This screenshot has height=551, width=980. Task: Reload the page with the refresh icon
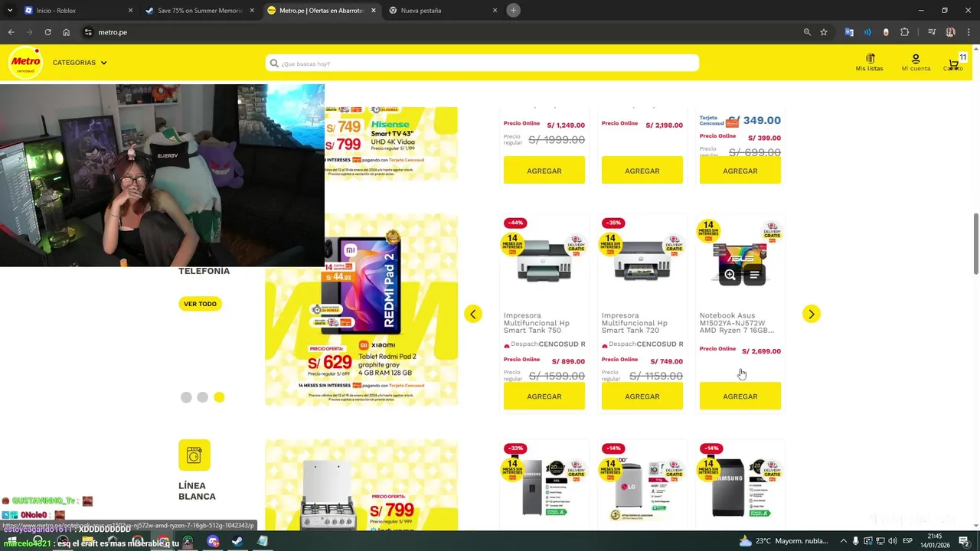point(47,32)
